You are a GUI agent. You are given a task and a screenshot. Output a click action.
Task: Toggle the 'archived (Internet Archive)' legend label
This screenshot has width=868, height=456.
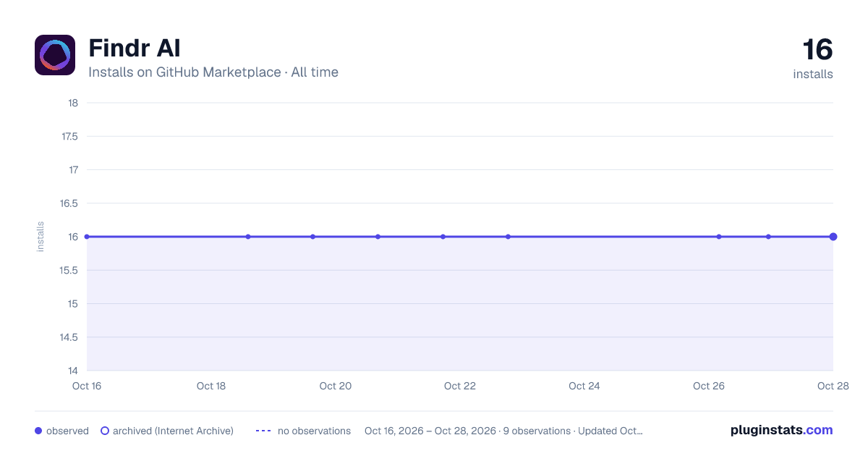click(x=173, y=431)
